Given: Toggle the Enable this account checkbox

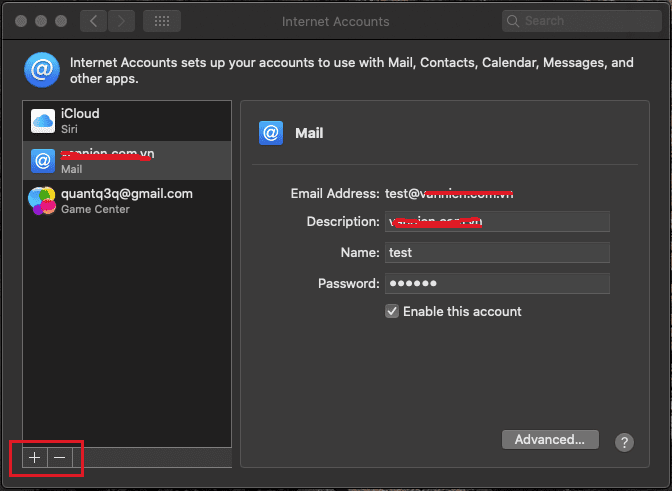Looking at the screenshot, I should tap(392, 311).
